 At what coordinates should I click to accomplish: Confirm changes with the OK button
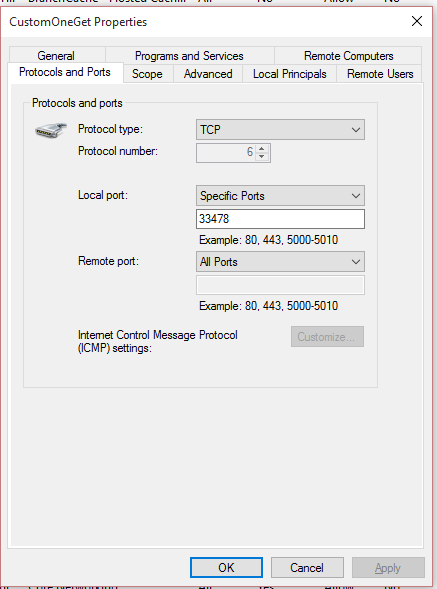pos(226,567)
